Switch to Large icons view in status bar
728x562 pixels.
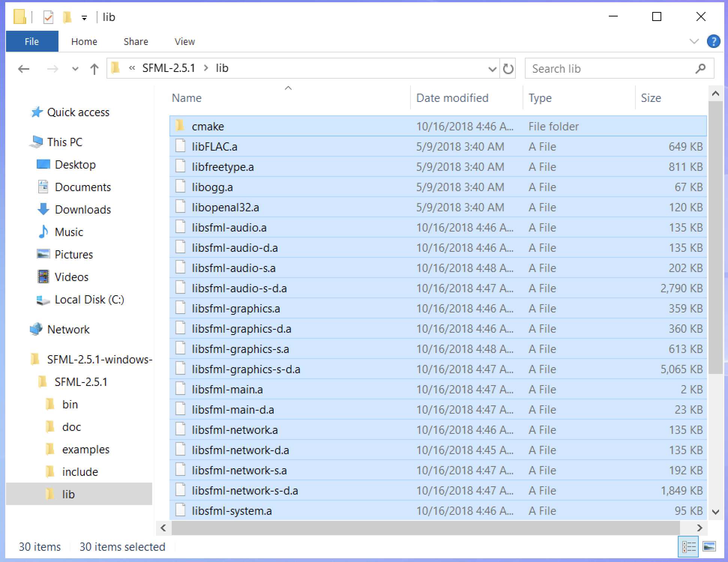[x=709, y=547]
